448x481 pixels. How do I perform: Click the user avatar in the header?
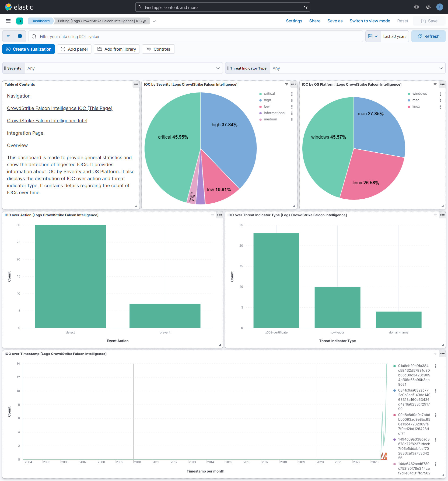pos(440,7)
